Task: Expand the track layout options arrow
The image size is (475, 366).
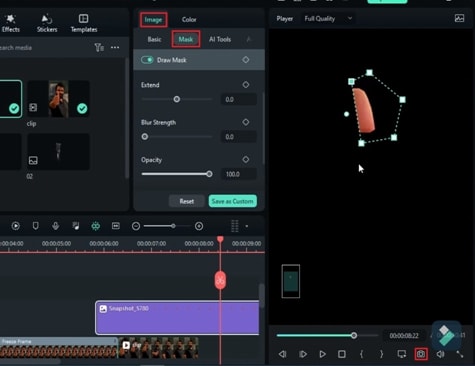Action: pyautogui.click(x=247, y=226)
